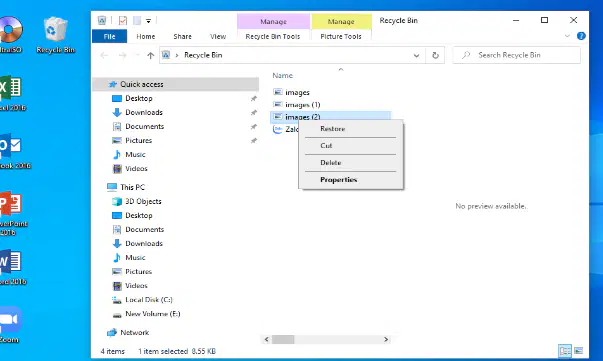Launch Outlook 2016 desktop shortcut
Image resolution: width=603 pixels, height=361 pixels.
pyautogui.click(x=13, y=151)
